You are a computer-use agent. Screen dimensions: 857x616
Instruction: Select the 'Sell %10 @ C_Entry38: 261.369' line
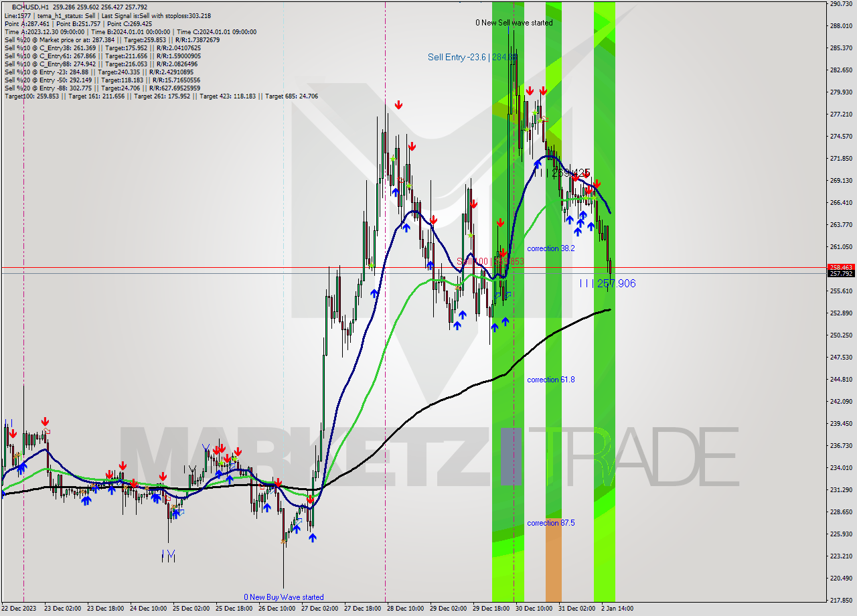coord(102,48)
